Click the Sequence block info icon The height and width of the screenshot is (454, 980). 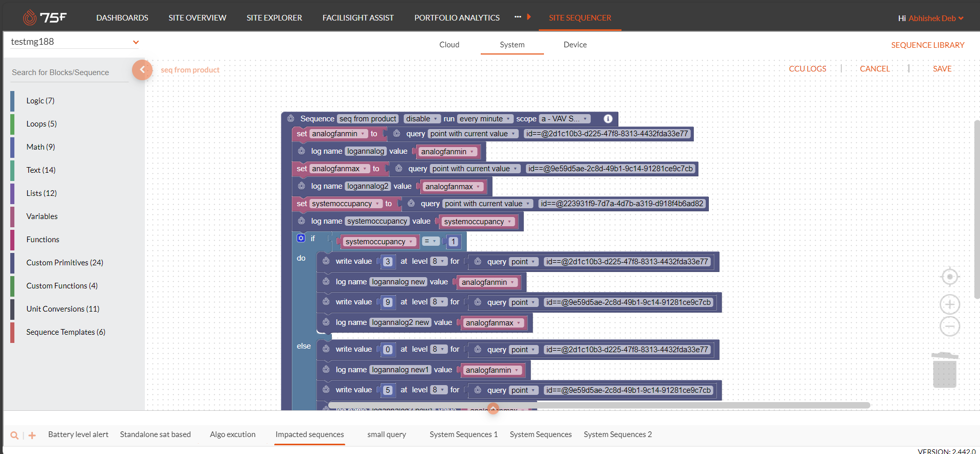tap(608, 119)
